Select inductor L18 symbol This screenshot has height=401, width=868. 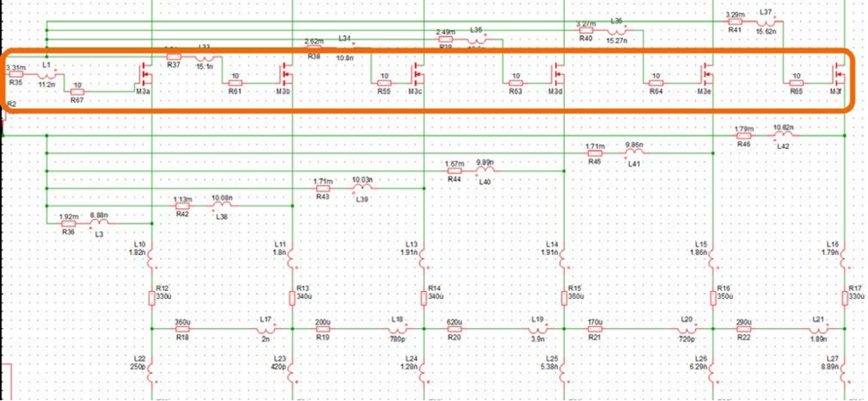(x=398, y=329)
